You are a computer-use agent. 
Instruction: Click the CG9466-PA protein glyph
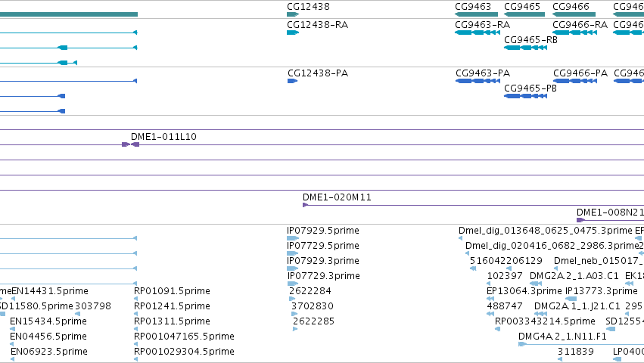tap(575, 81)
